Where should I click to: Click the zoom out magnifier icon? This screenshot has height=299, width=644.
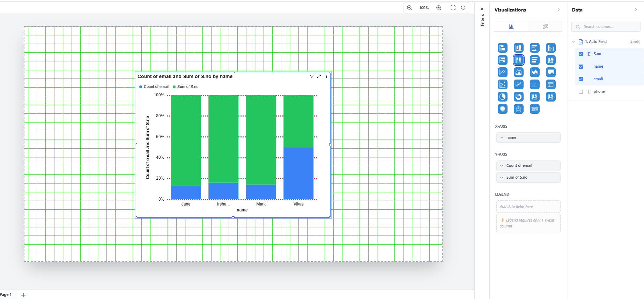pos(409,8)
